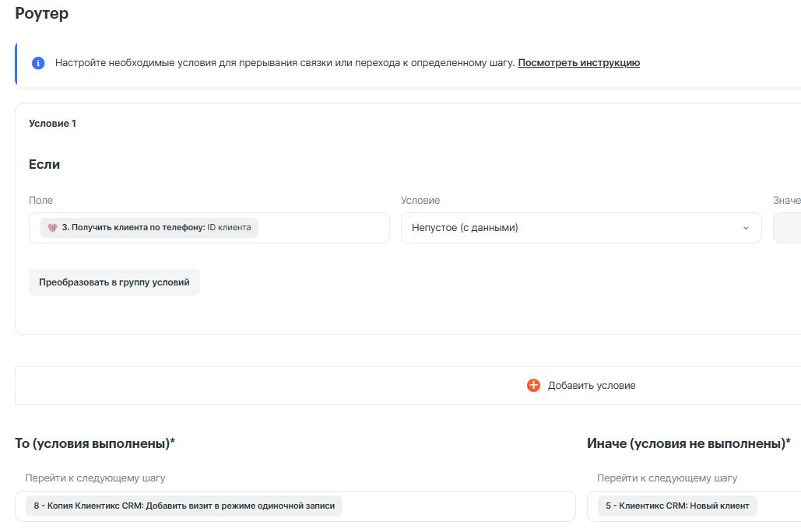Click the "Условие 1" block header
The image size is (801, 532).
pos(52,124)
